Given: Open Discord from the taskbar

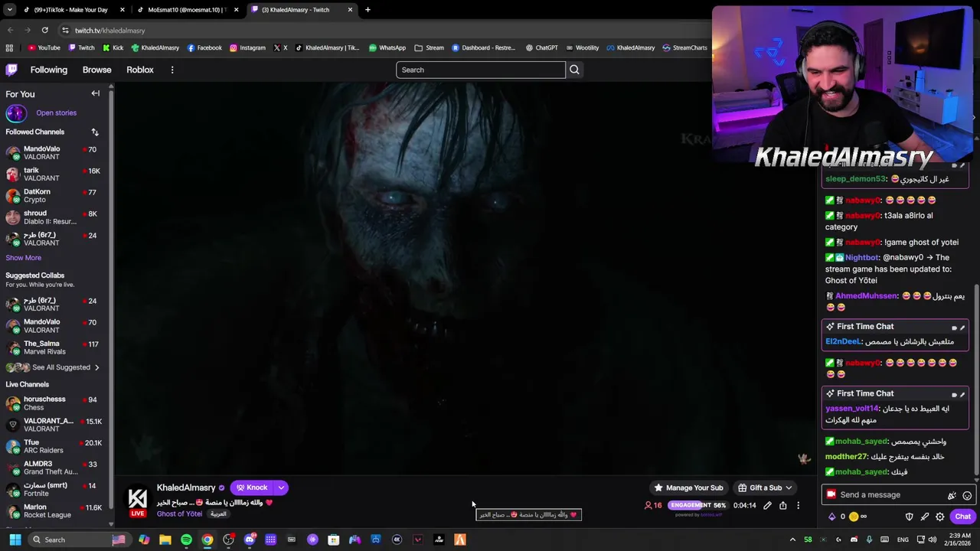Looking at the screenshot, I should (250, 540).
